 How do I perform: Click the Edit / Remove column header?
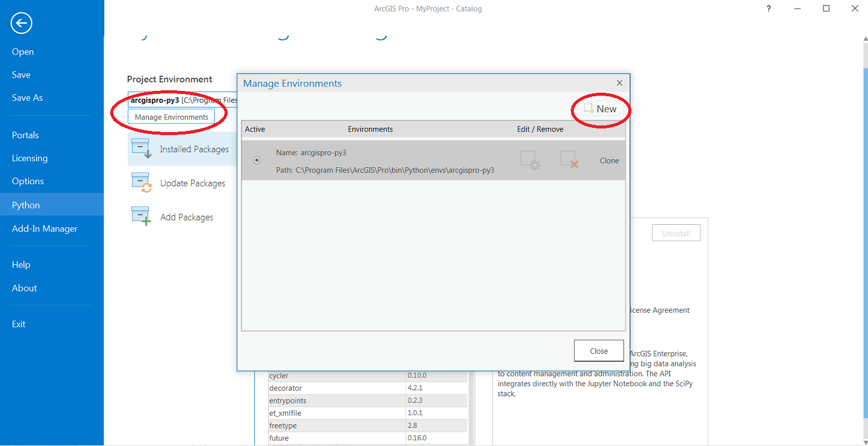point(540,129)
